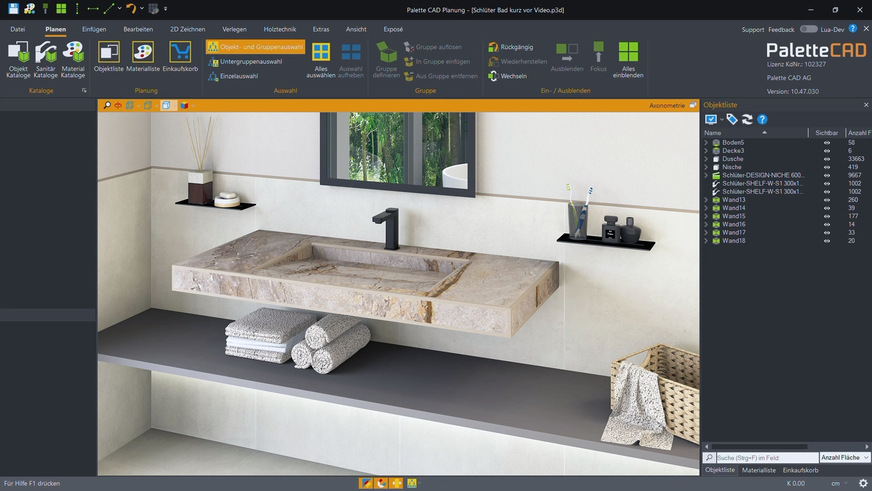
Task: Toggle visibility of Nische
Action: coord(827,167)
